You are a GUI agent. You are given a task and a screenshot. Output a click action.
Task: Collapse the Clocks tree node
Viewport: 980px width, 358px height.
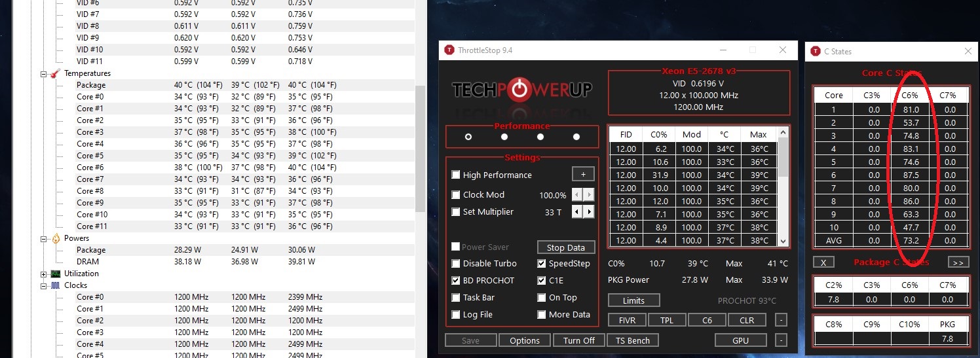tap(44, 286)
